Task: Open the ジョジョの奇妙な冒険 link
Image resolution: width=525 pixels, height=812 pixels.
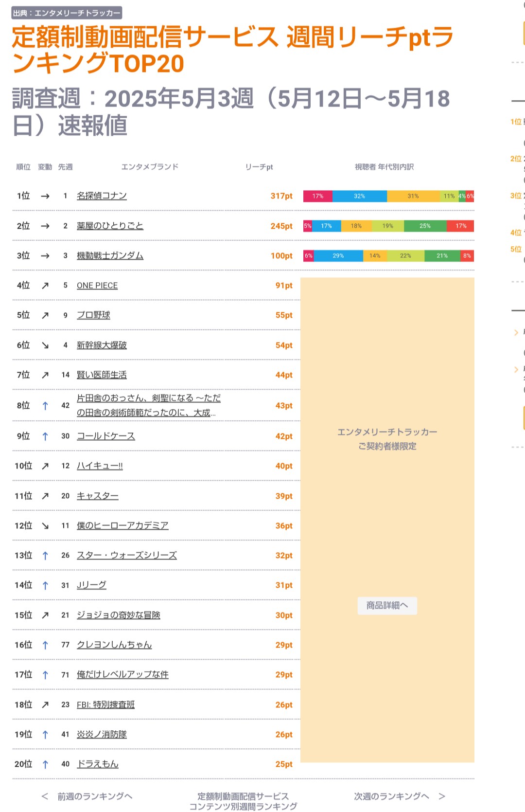Action: point(119,615)
